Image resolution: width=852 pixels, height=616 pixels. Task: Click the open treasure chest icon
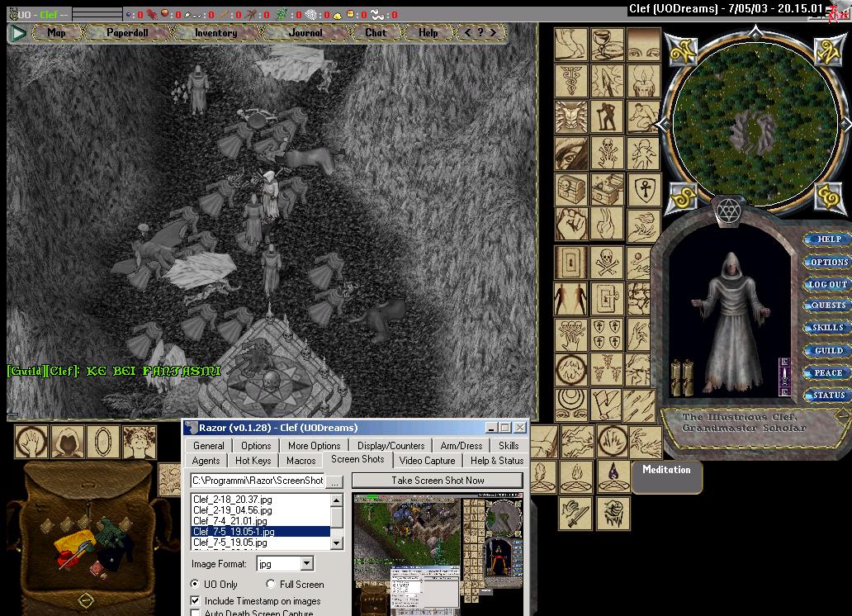point(607,190)
